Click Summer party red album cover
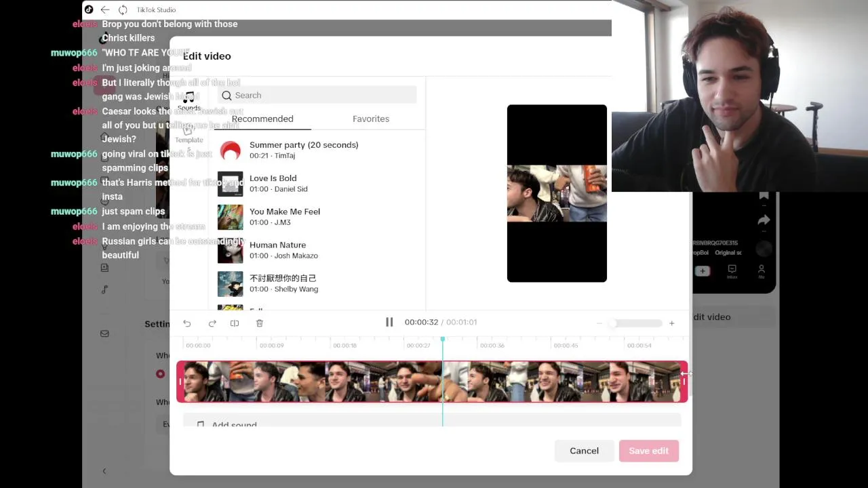The width and height of the screenshot is (868, 488). tap(231, 150)
